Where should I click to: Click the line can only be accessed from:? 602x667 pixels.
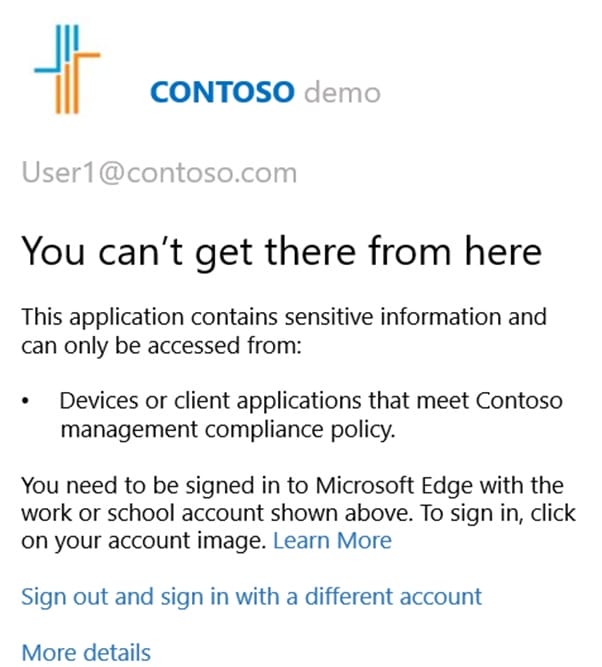162,345
